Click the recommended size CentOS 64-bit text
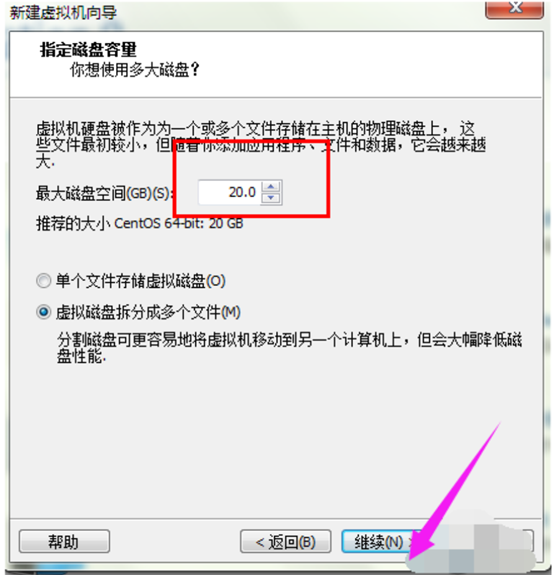 [x=139, y=223]
